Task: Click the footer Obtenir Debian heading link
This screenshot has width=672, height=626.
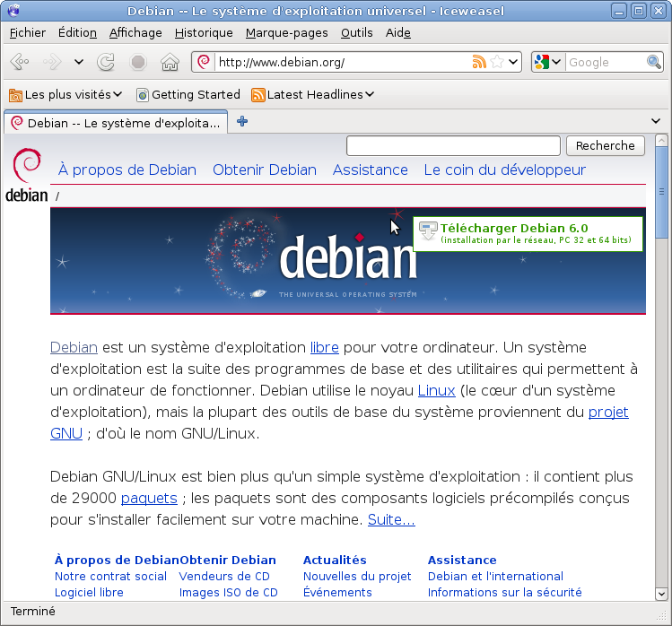Action: coord(228,560)
